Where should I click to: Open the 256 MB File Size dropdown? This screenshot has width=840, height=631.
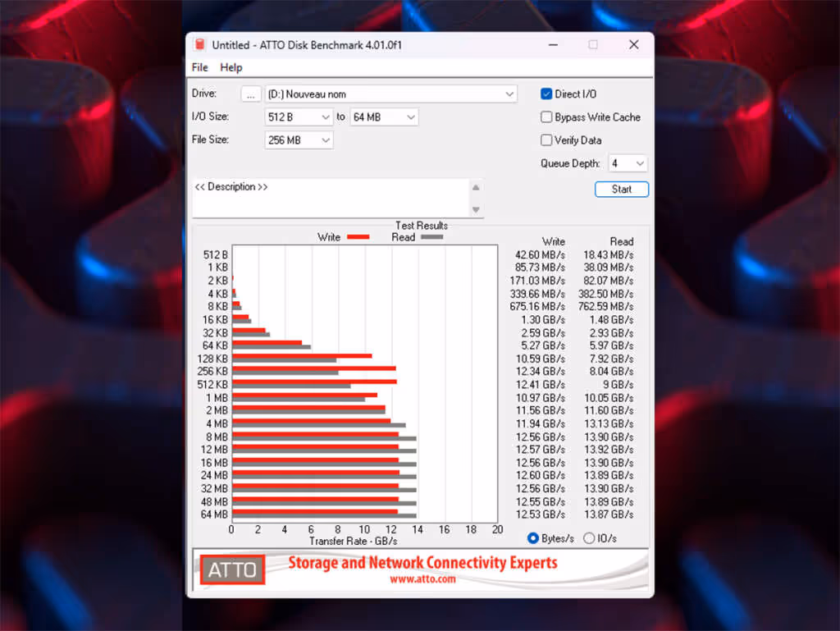click(x=299, y=139)
